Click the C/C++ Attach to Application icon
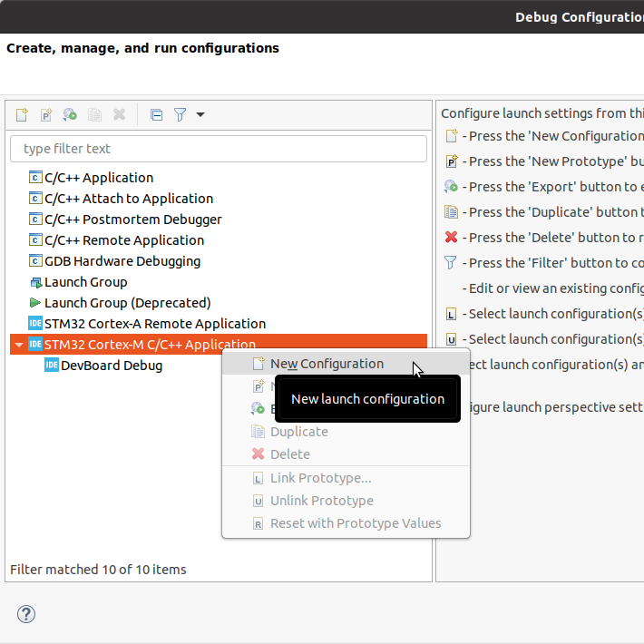This screenshot has height=644, width=644. (x=35, y=199)
